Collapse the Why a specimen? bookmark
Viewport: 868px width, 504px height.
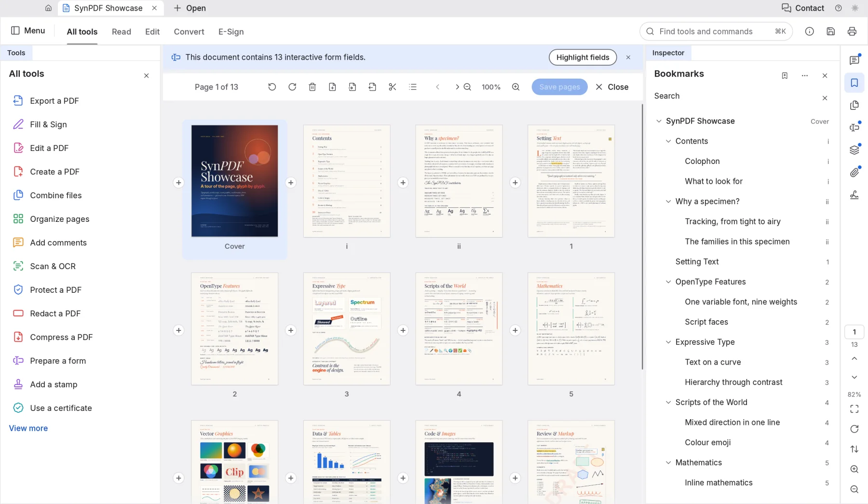[x=668, y=202]
